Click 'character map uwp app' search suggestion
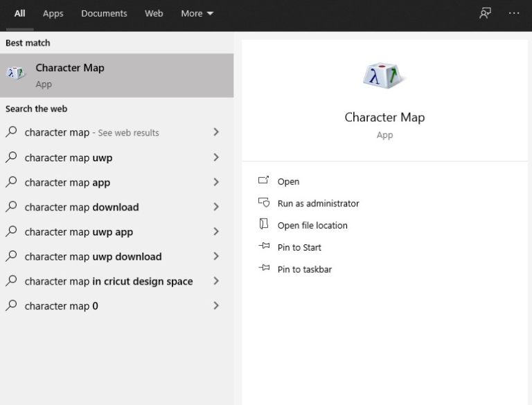532x405 pixels. click(x=78, y=232)
